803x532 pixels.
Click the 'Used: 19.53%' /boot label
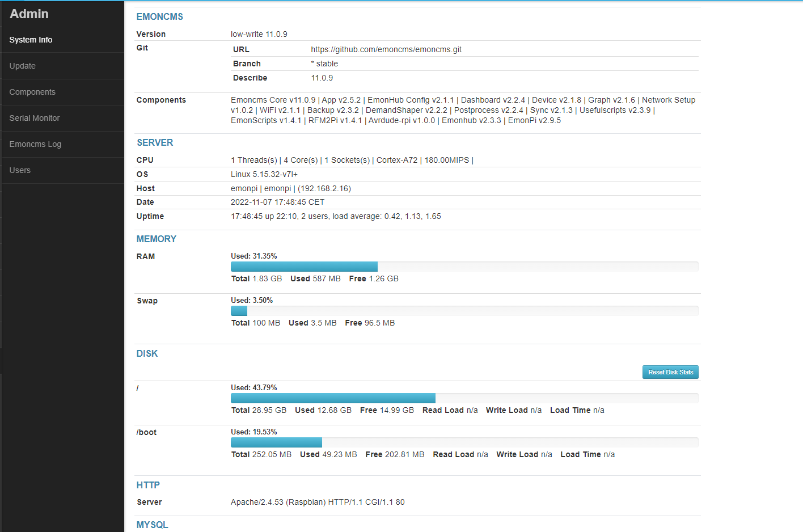[x=254, y=432]
